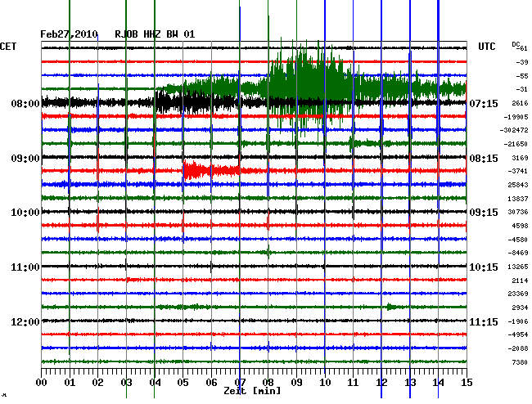Select the 10:00 CET time label
Screen dimensions: 532x404
point(25,213)
